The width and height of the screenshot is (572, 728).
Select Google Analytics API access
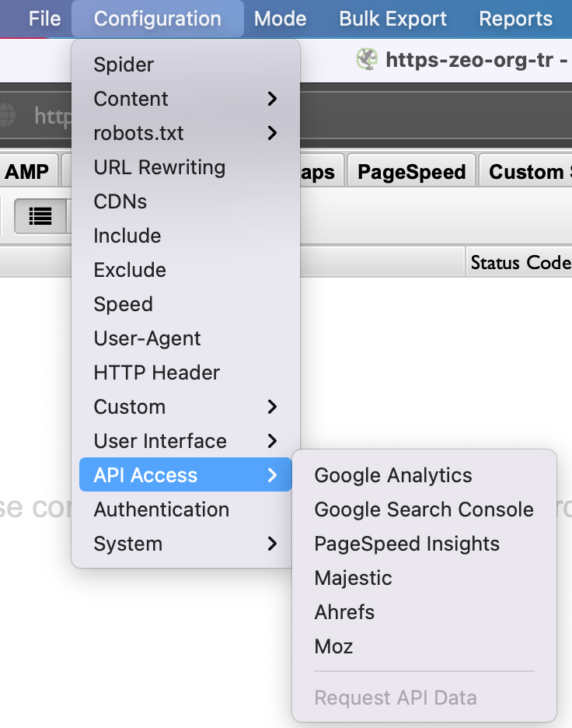coord(424,475)
